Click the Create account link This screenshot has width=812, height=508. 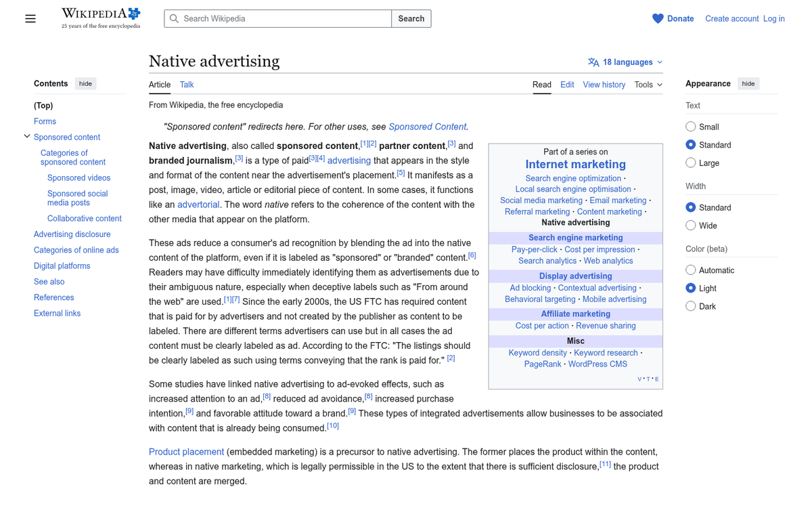click(x=731, y=18)
